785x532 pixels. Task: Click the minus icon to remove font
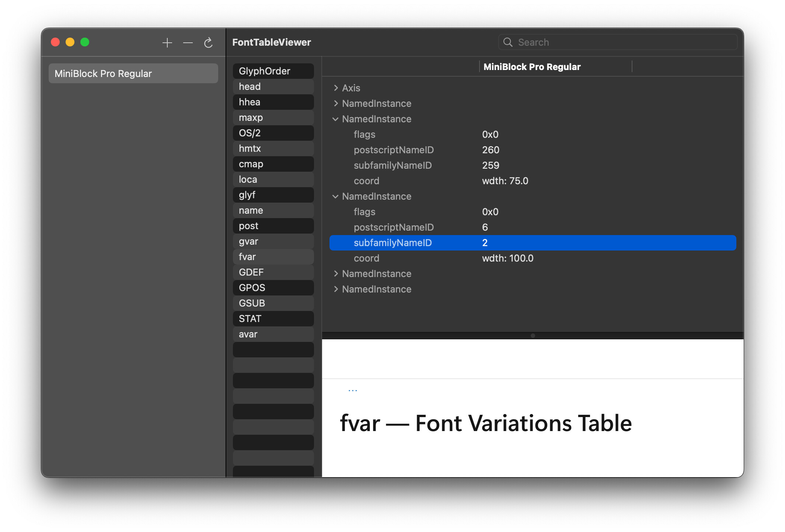pos(188,43)
